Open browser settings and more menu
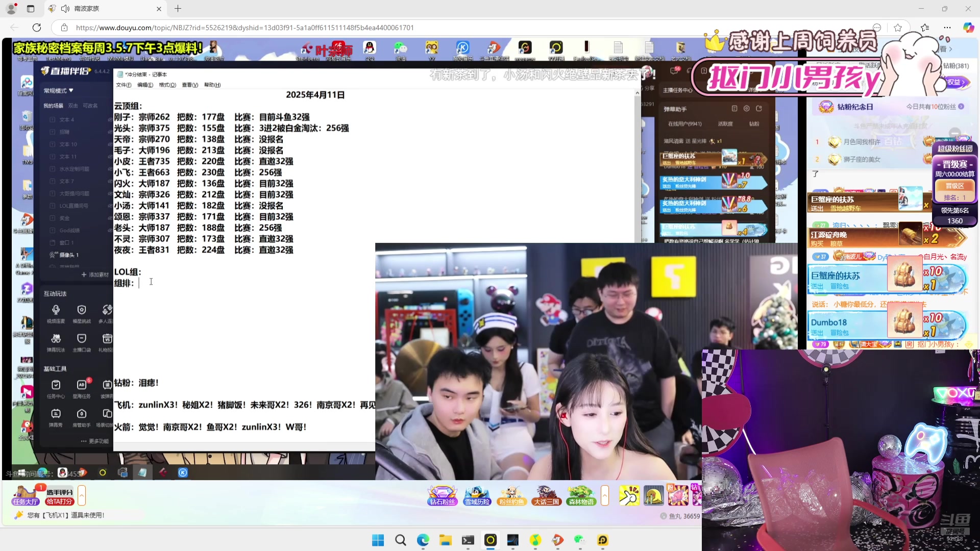The width and height of the screenshot is (980, 551). 947,28
